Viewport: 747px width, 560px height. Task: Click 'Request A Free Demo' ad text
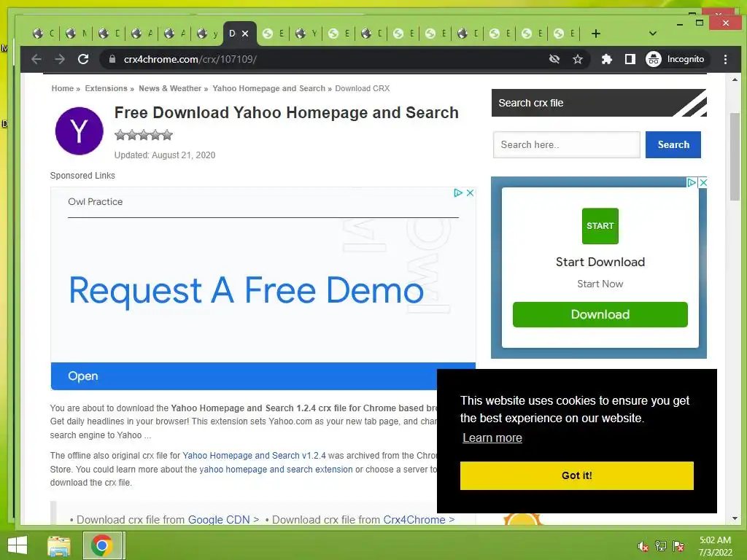[x=247, y=290]
